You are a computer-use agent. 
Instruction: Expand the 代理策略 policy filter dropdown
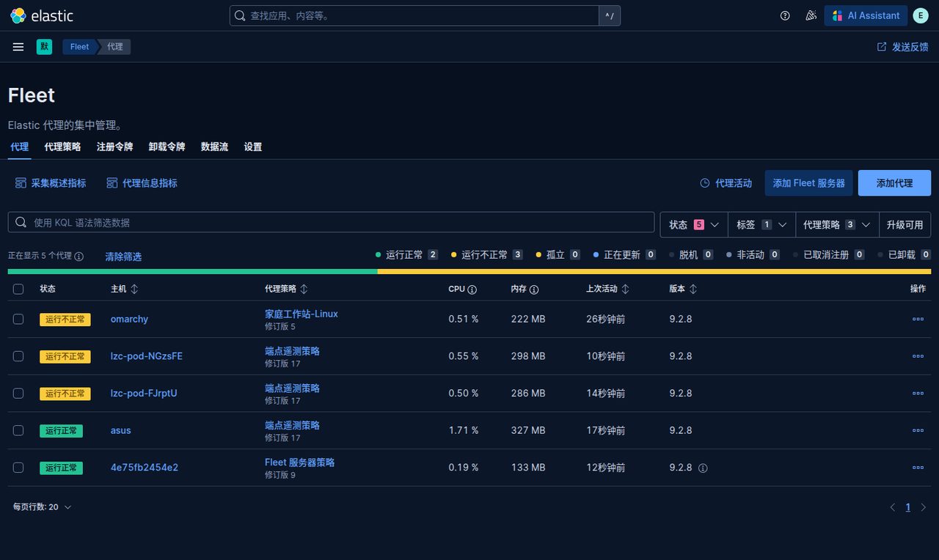coord(837,225)
